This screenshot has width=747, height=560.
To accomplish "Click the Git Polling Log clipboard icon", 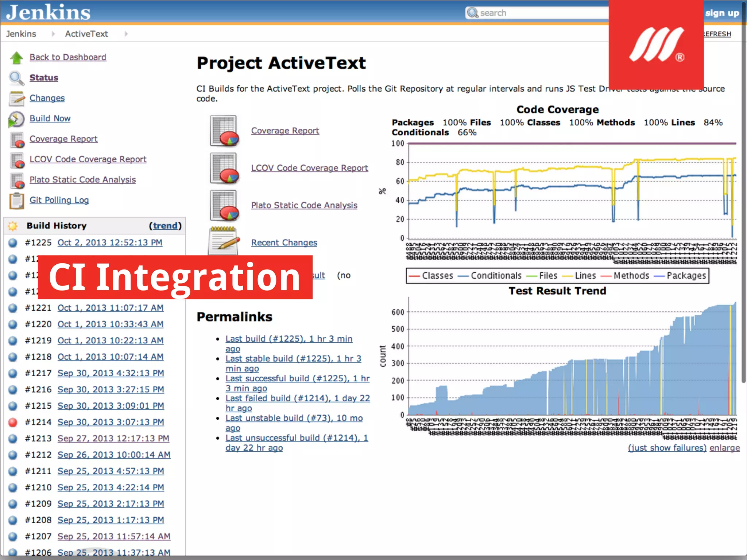I will point(17,201).
